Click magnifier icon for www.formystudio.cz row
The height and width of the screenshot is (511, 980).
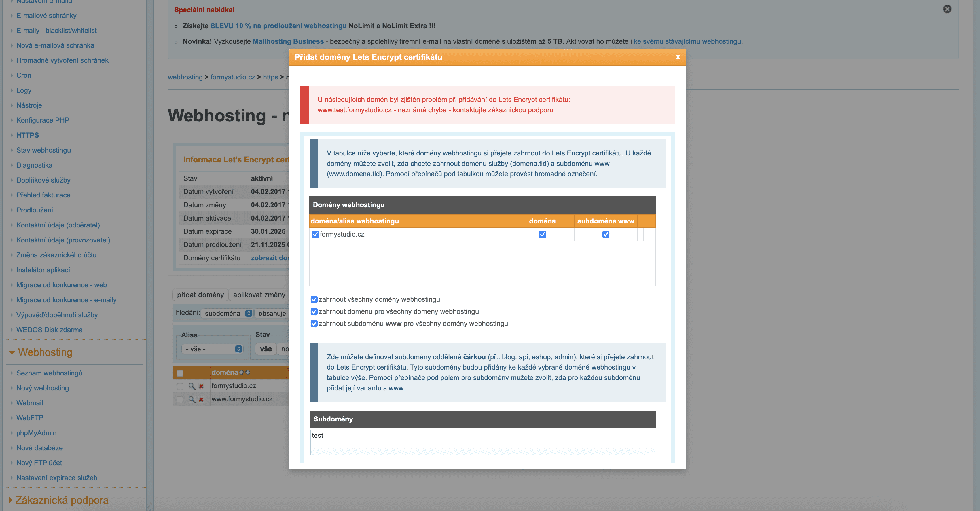pos(192,399)
